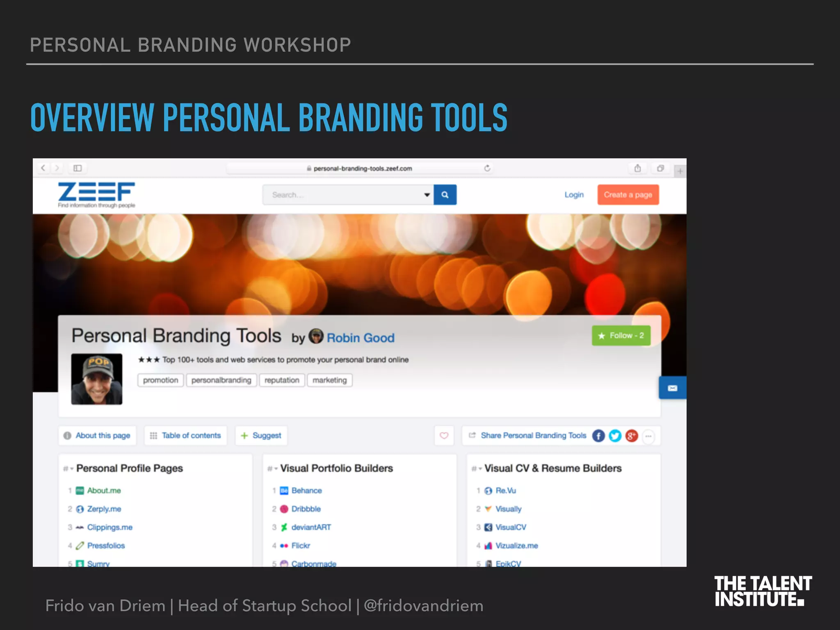Open the VisualCV link

pyautogui.click(x=511, y=527)
